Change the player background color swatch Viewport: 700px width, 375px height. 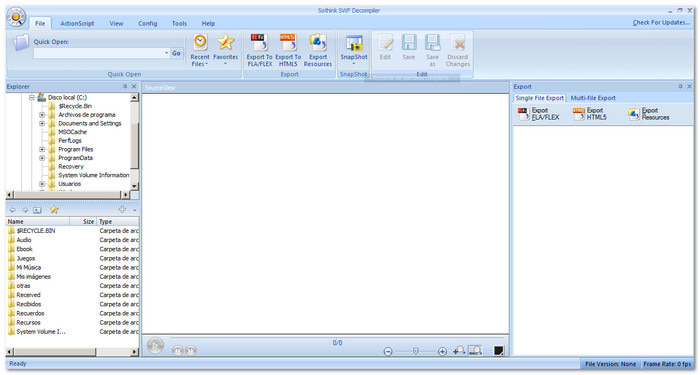click(x=499, y=351)
